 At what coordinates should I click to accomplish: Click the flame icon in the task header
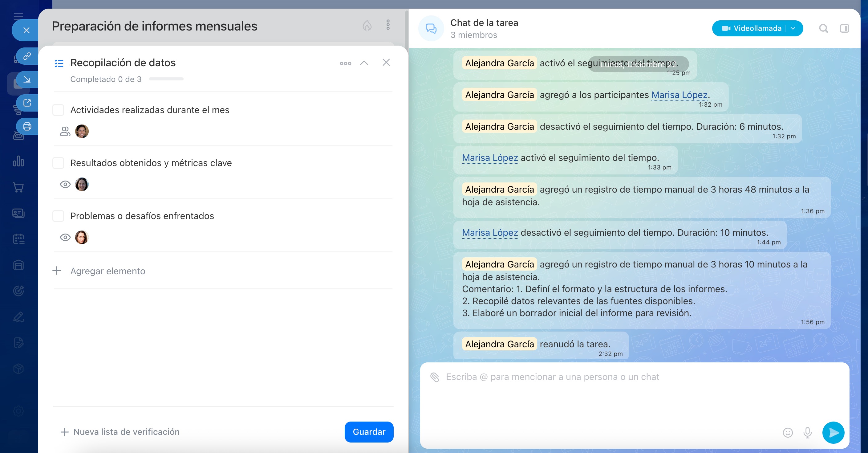tap(367, 25)
